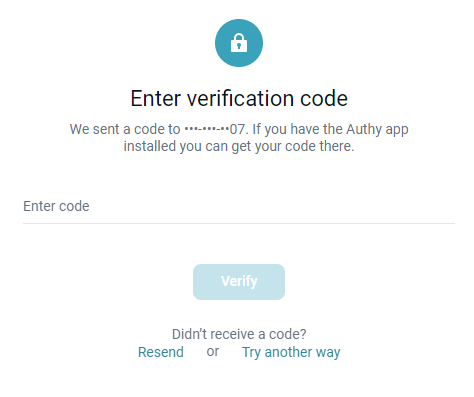Click the word 'or' between the links
Image resolution: width=474 pixels, height=397 pixels.
213,351
